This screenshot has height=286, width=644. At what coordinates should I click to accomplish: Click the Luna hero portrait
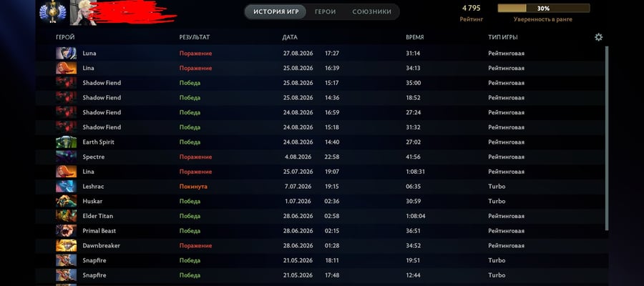(66, 54)
